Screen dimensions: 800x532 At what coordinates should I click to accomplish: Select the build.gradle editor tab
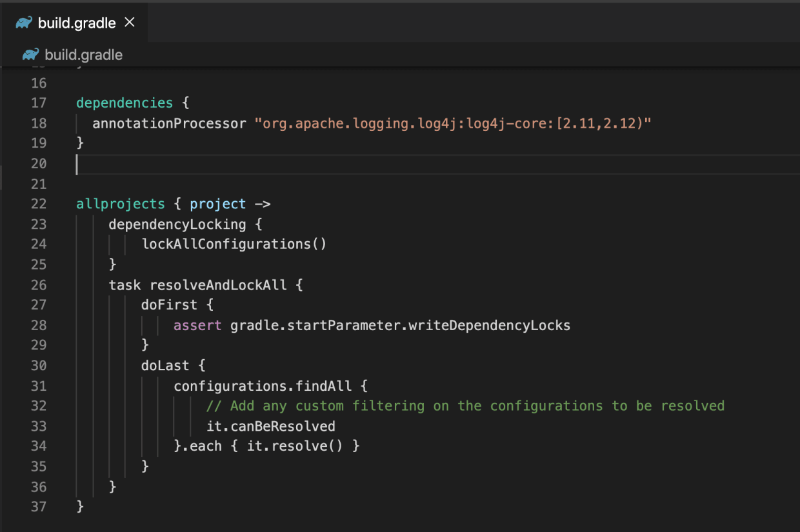74,23
